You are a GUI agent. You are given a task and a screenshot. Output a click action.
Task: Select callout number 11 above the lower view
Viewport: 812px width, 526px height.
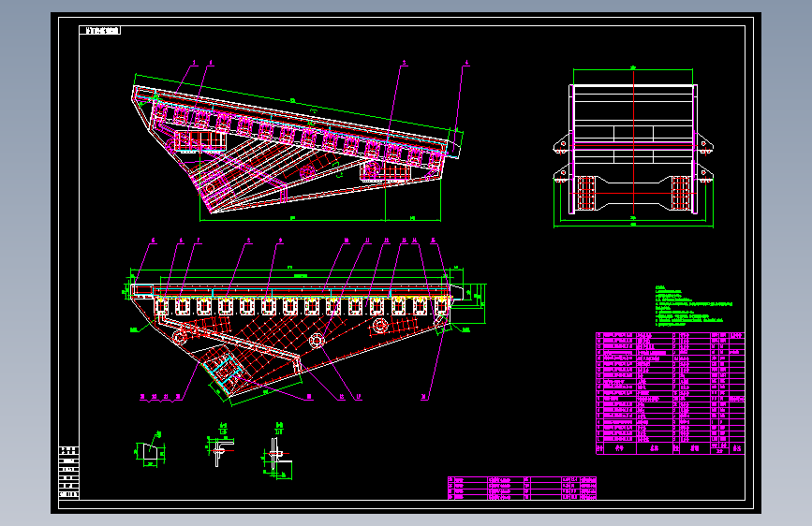(x=368, y=241)
